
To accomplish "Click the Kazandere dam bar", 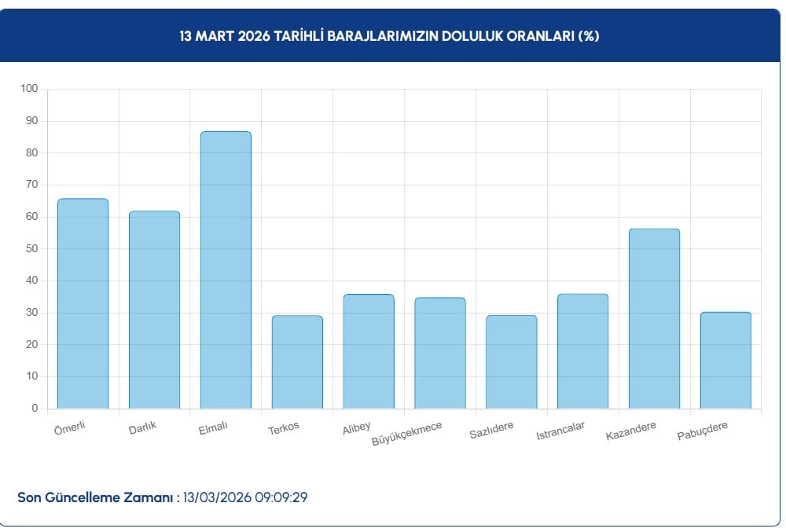I will 653,314.
